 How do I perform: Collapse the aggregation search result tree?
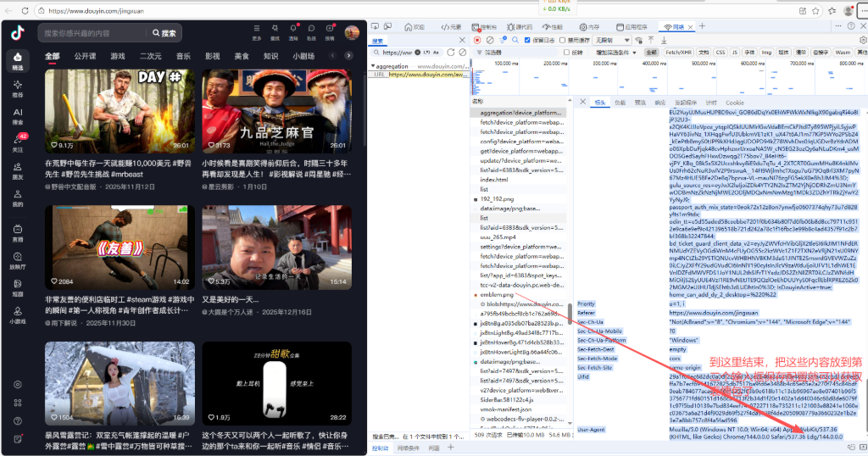373,66
